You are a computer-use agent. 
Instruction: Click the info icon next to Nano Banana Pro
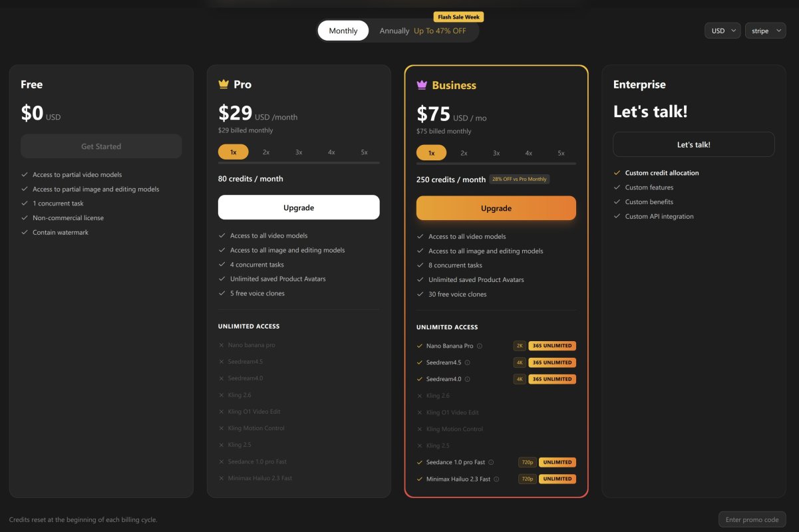(480, 346)
